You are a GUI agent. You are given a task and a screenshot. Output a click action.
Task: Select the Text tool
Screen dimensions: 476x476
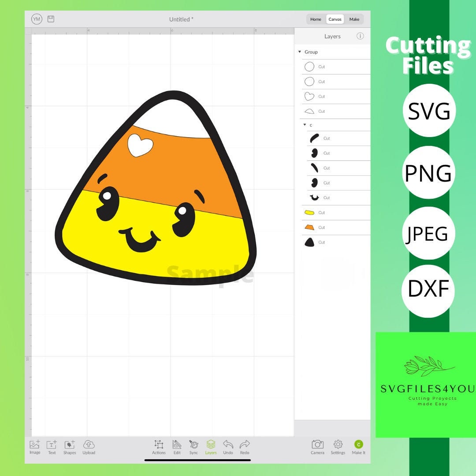coord(52,446)
